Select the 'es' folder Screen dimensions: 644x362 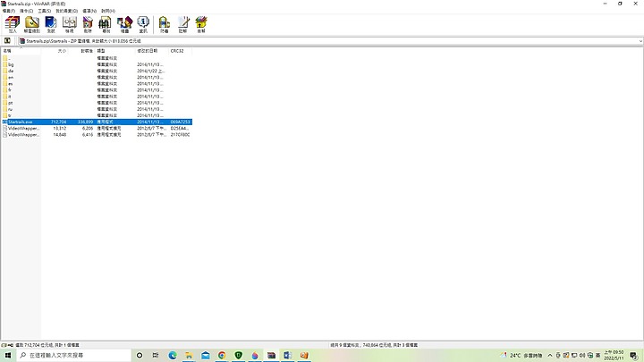click(97, 84)
